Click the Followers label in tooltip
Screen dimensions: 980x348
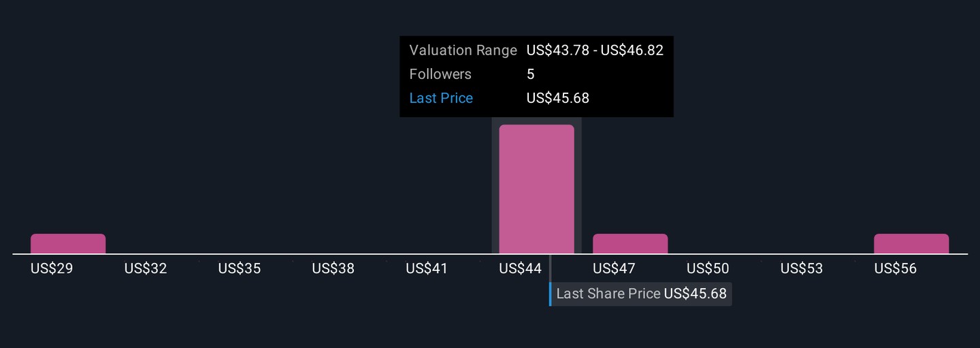click(440, 74)
